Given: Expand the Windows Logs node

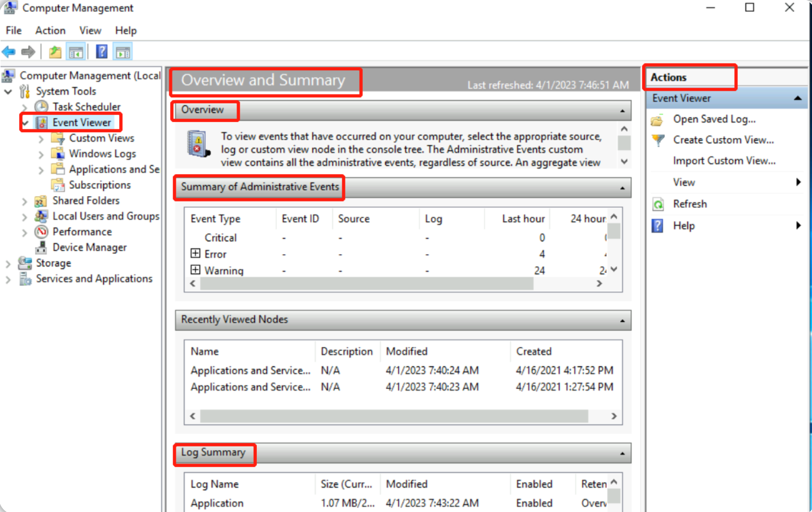Looking at the screenshot, I should click(41, 154).
